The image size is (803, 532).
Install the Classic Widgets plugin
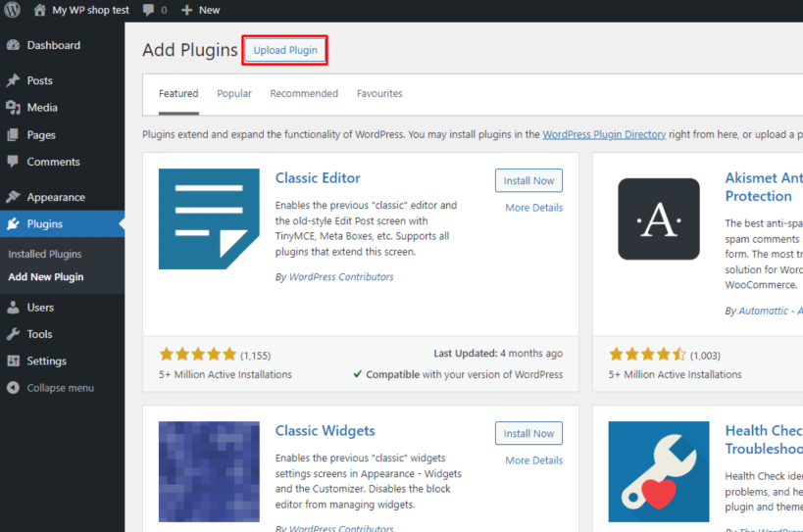click(528, 433)
